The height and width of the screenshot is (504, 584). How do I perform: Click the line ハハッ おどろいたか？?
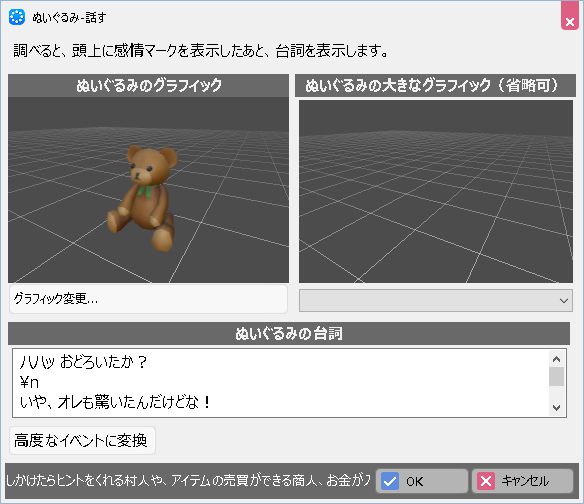click(x=83, y=362)
